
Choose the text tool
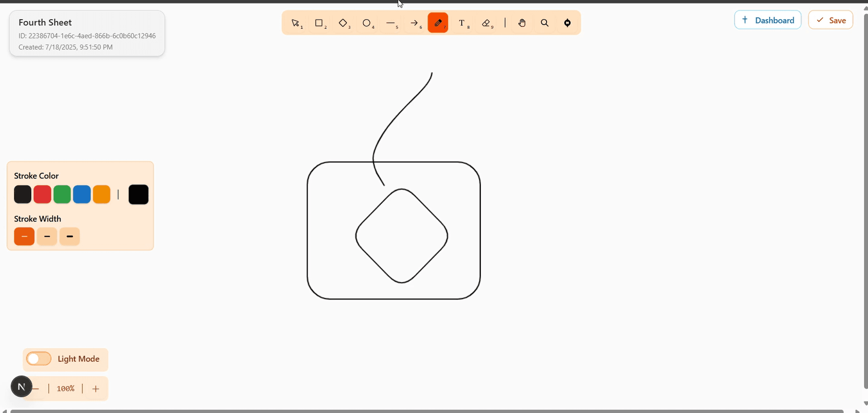point(463,23)
